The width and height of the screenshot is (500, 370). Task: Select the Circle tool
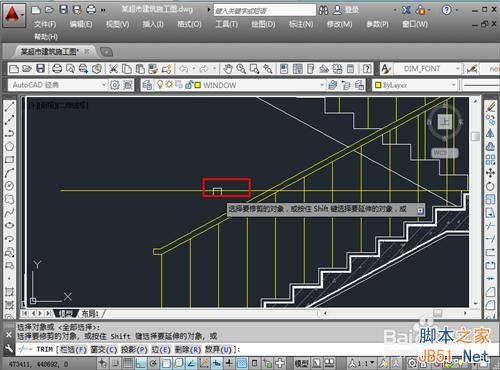pos(9,186)
